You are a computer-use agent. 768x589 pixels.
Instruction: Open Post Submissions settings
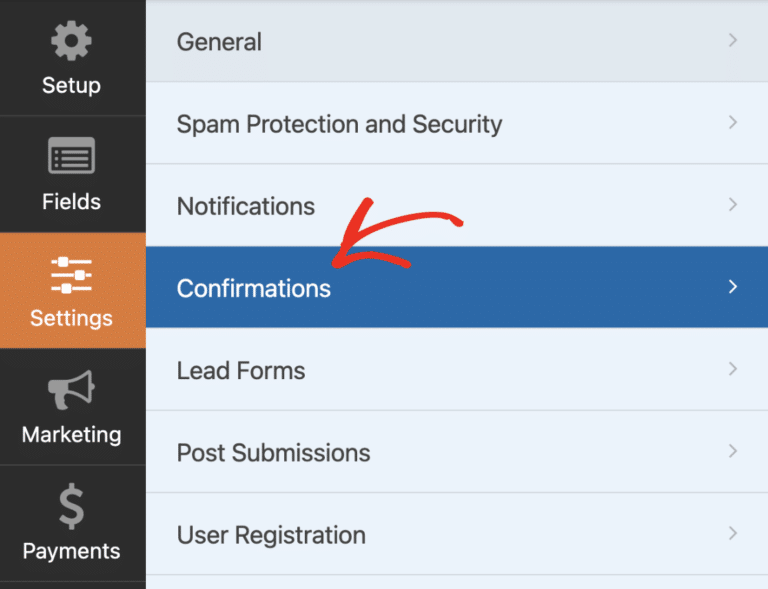click(x=273, y=452)
